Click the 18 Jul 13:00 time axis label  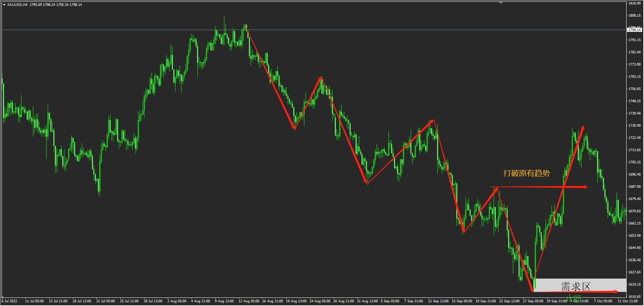[x=82, y=302]
